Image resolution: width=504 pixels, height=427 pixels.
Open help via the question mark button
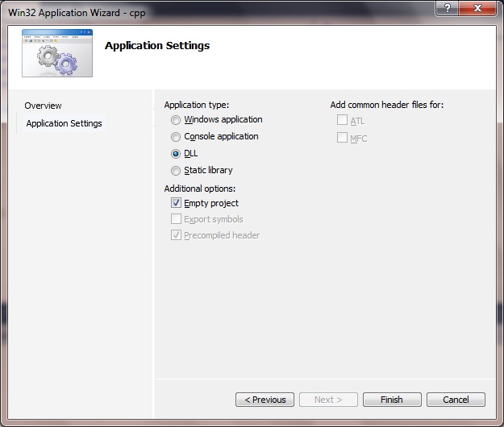[x=447, y=8]
